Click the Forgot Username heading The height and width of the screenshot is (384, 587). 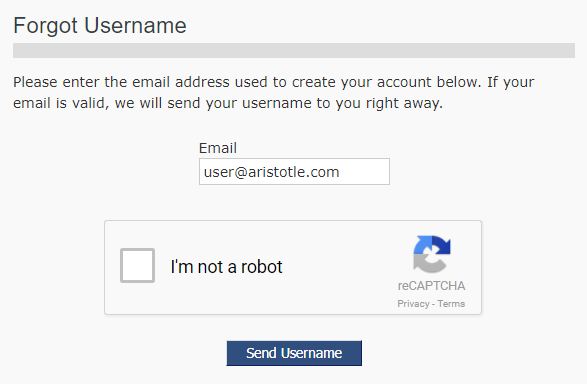pos(100,25)
